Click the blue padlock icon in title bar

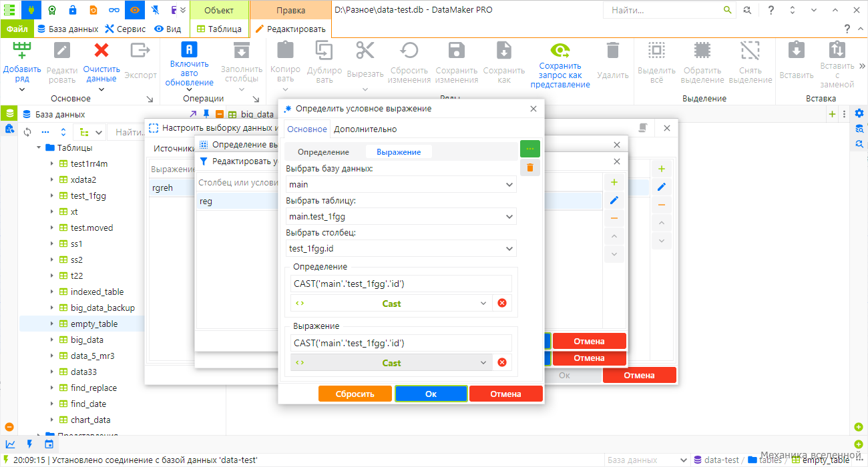click(73, 10)
